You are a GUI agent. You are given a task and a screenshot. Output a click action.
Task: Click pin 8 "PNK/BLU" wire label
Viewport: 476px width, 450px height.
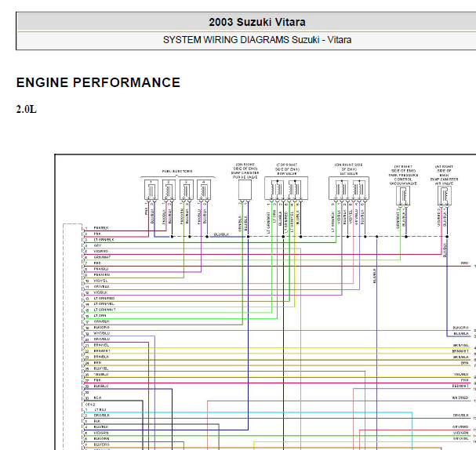coord(101,269)
